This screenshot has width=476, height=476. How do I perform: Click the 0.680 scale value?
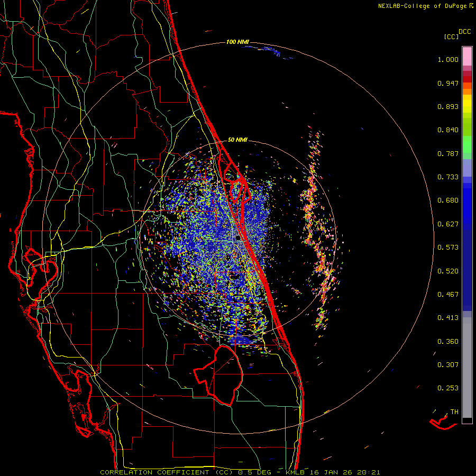448,200
